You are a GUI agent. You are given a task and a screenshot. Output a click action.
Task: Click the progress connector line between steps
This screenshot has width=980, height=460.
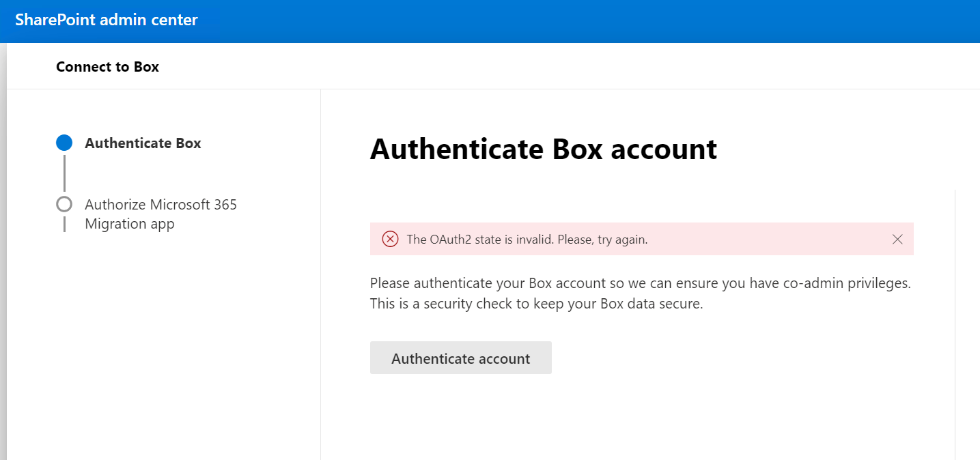tap(64, 173)
